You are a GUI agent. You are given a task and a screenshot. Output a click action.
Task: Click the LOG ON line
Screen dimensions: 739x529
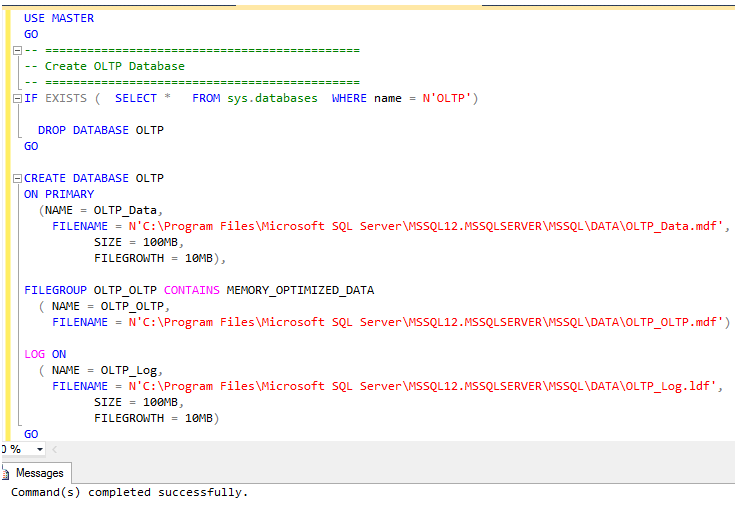pyautogui.click(x=45, y=354)
